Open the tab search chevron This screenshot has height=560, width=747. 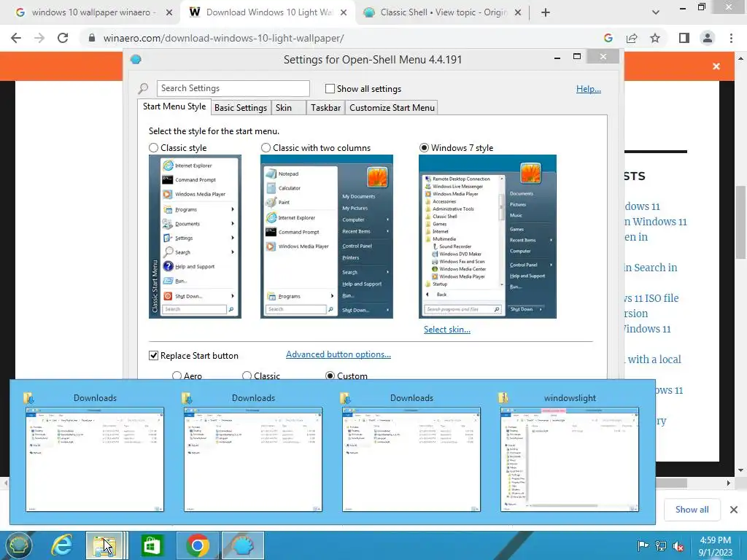point(656,12)
